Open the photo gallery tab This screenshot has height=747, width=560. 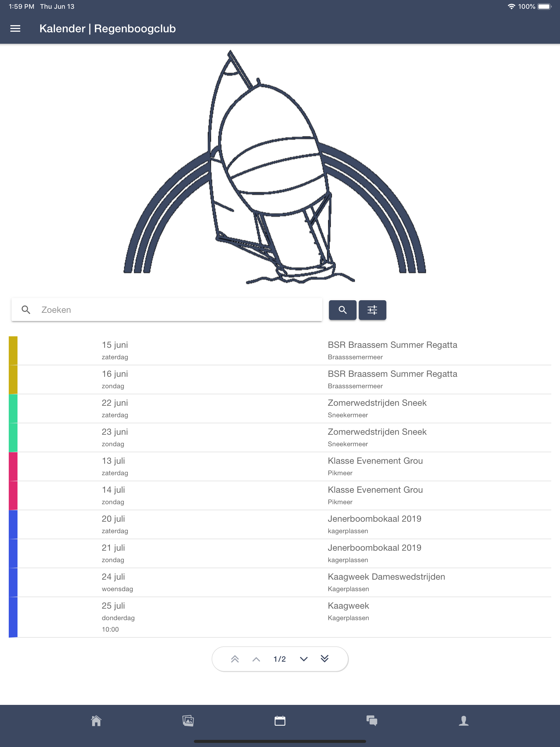[188, 721]
